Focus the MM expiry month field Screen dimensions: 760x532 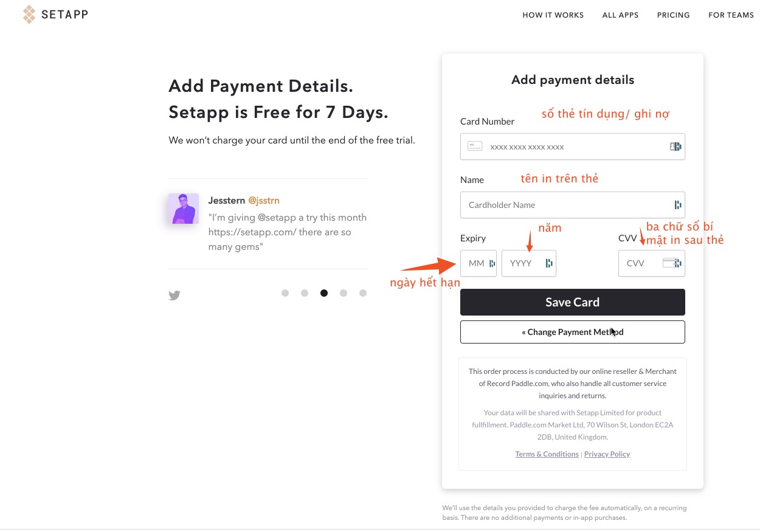coord(476,263)
